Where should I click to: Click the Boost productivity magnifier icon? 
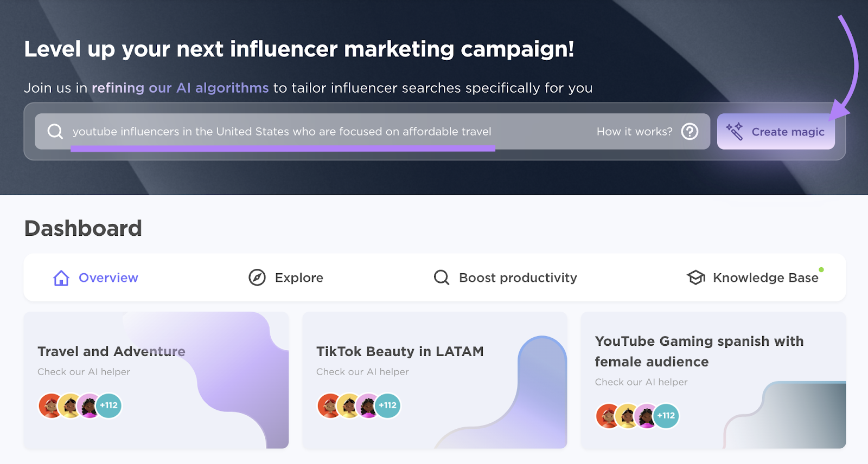(x=442, y=278)
